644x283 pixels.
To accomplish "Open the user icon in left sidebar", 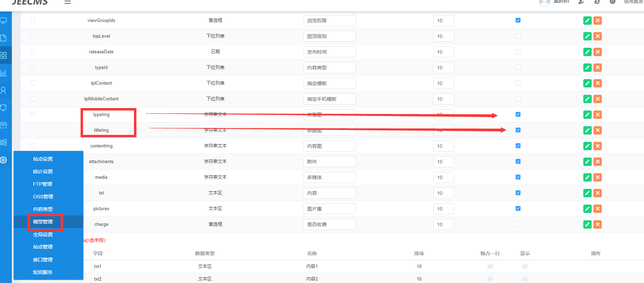I will click(x=3, y=90).
